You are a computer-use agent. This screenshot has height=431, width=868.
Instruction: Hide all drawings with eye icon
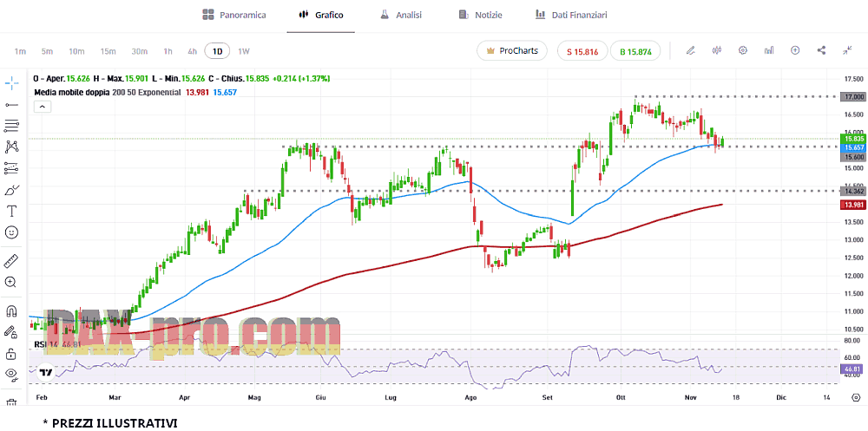tap(11, 374)
